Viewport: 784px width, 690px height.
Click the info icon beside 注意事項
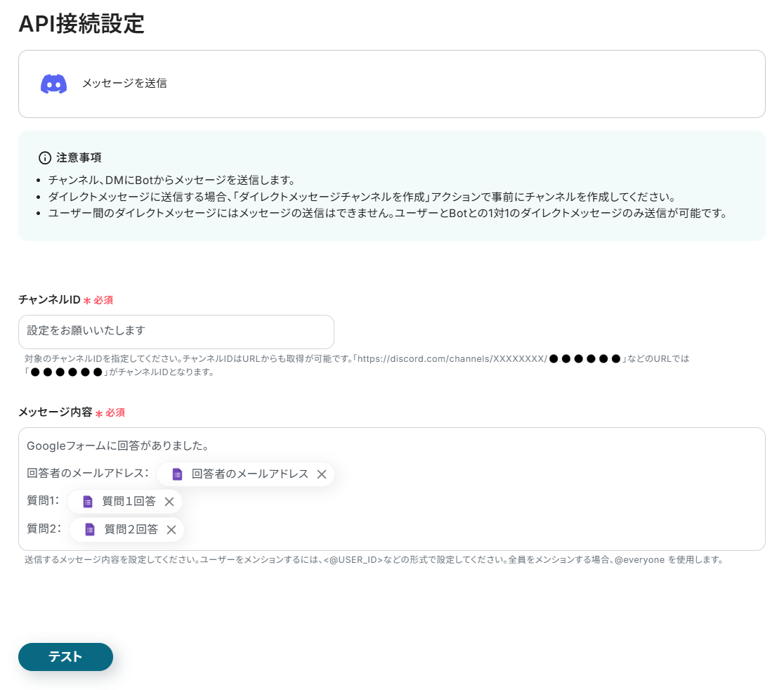click(45, 158)
